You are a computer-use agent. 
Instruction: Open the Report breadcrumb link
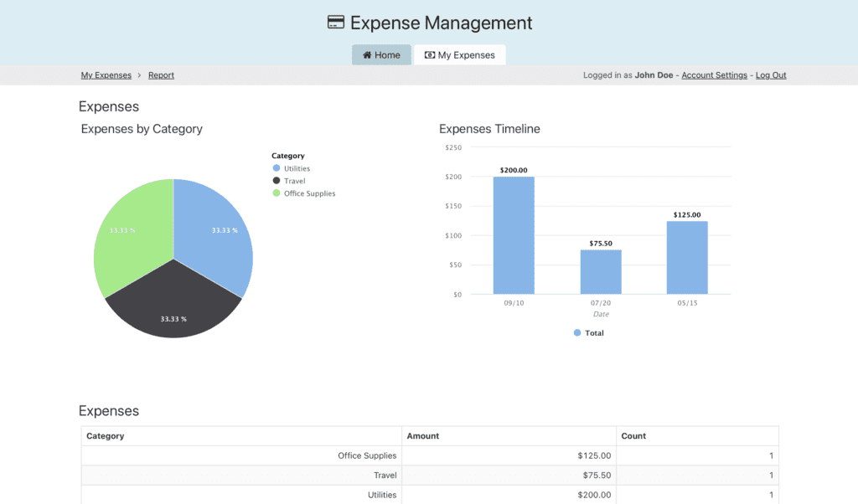(x=161, y=75)
